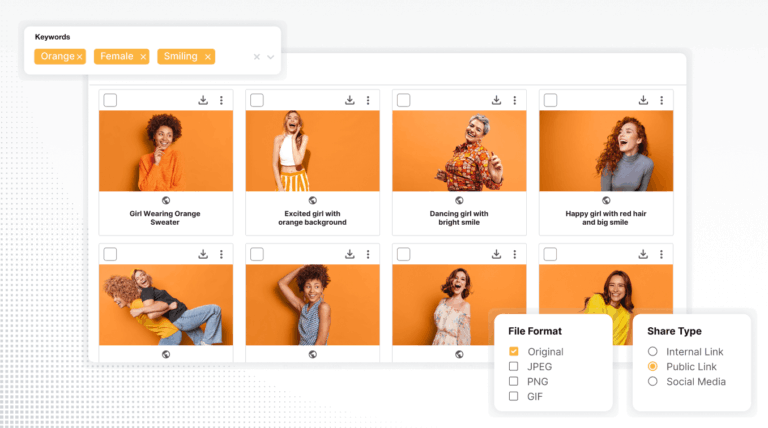Open Happy girl with red hair thumbnail
768x428 pixels.
[606, 151]
